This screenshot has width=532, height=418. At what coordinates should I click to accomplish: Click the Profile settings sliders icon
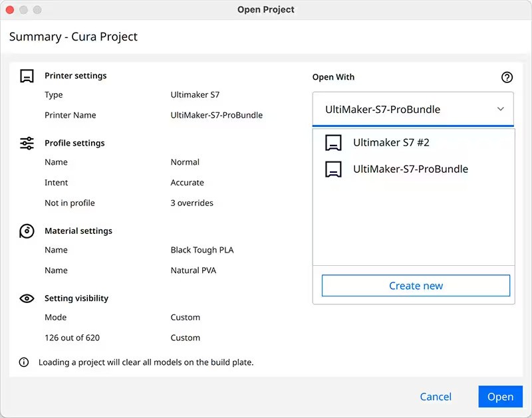(27, 144)
